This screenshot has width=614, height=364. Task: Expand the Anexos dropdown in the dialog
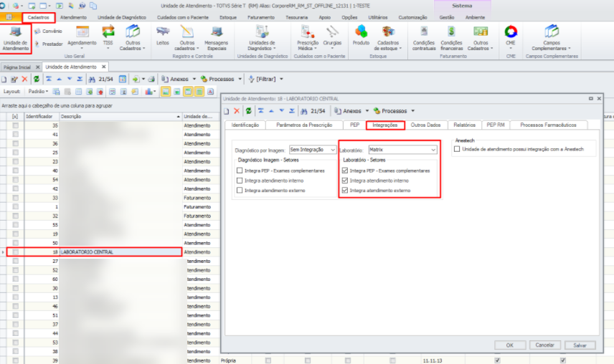[x=367, y=111]
